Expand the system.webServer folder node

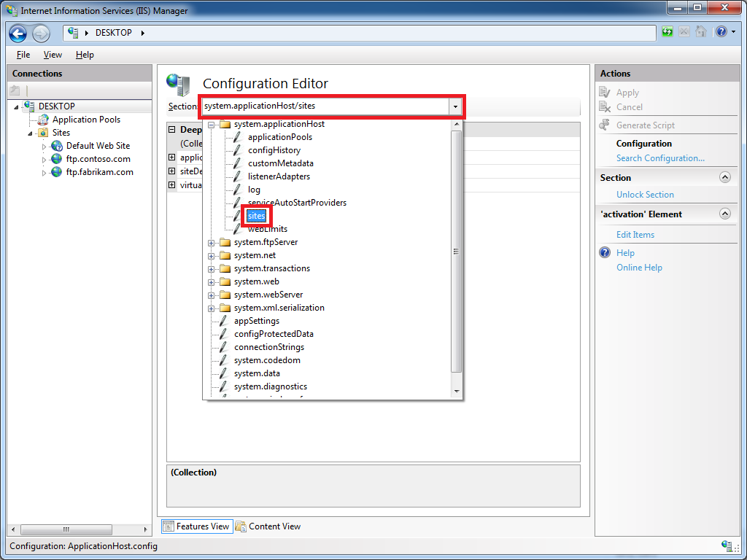point(212,295)
